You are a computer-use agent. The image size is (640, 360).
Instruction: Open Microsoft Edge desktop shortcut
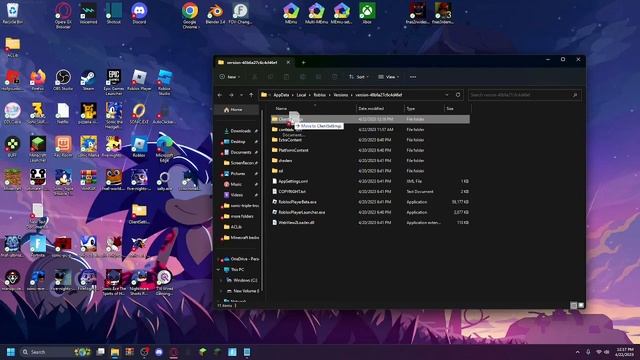tap(164, 149)
